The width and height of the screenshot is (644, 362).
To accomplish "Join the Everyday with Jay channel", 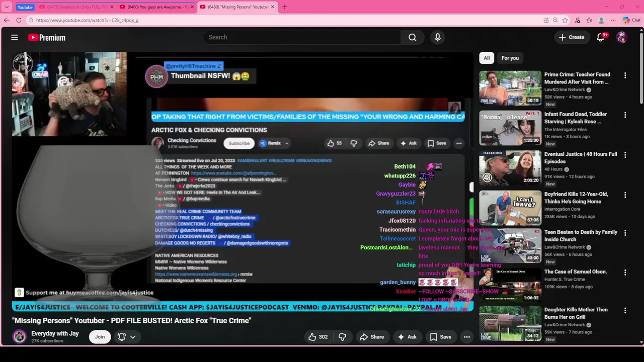I will click(100, 337).
